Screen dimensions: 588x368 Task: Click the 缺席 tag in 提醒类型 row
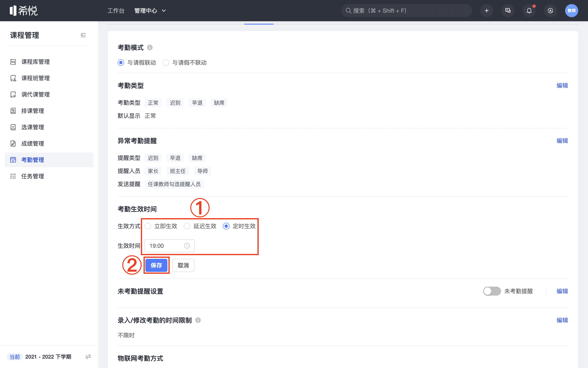tap(197, 158)
